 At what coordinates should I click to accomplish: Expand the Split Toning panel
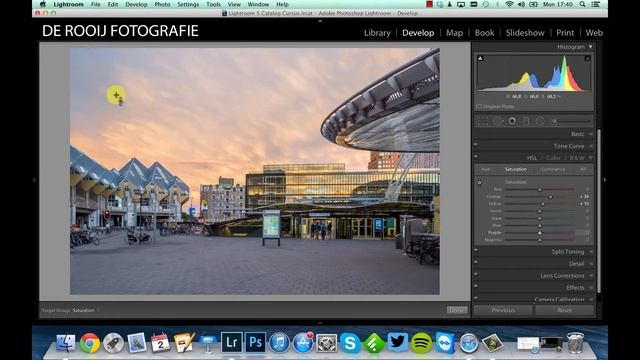coord(591,252)
